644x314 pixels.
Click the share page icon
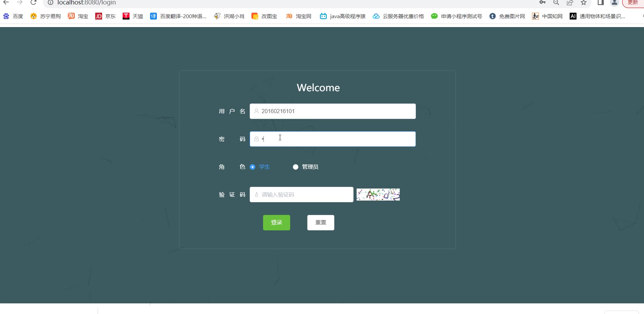click(x=570, y=2)
